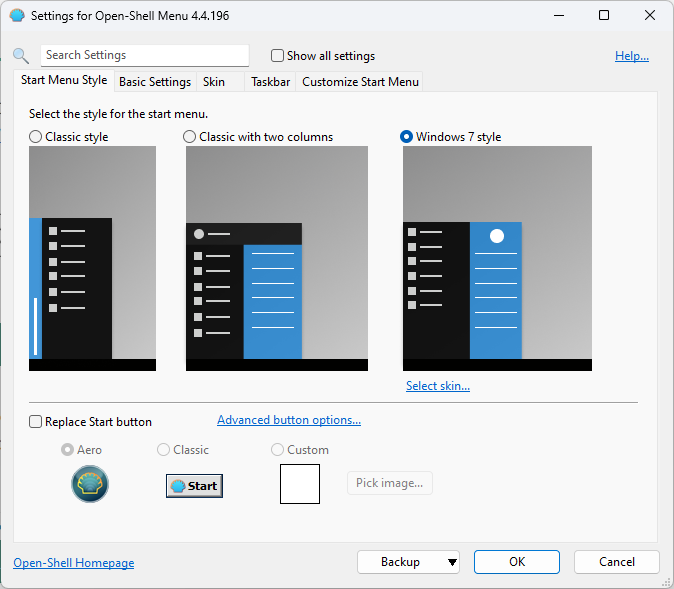Open Advanced button options... link

tap(289, 420)
